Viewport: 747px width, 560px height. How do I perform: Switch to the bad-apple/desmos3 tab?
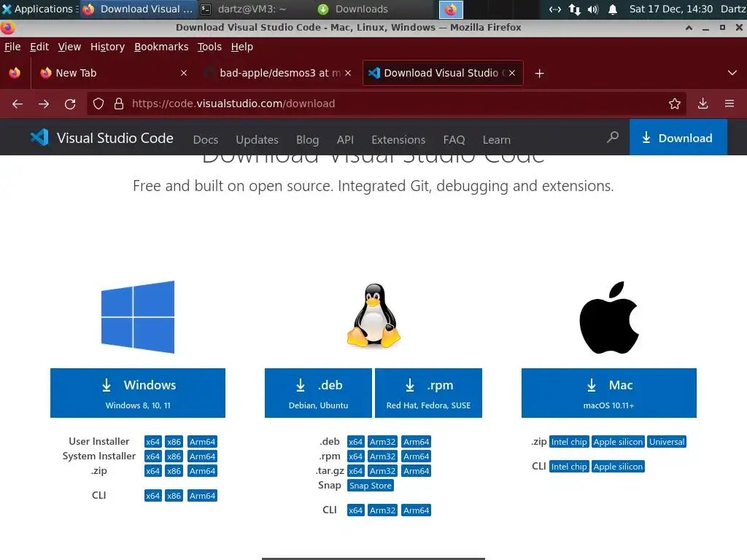[279, 73]
